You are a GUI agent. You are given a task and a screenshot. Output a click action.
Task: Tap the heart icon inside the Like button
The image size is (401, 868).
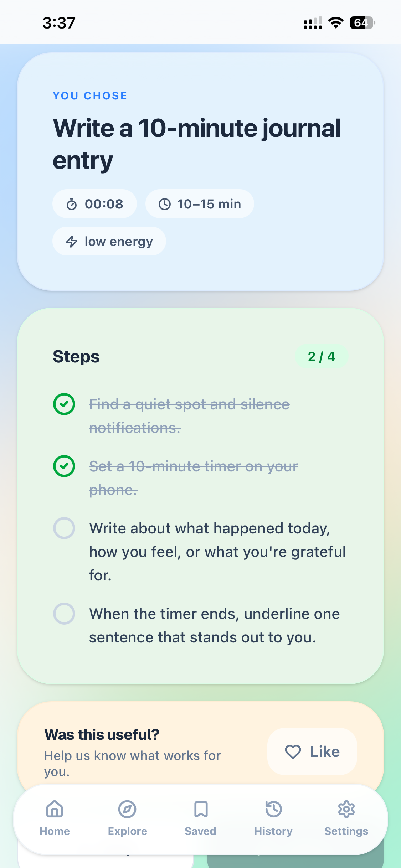point(293,752)
